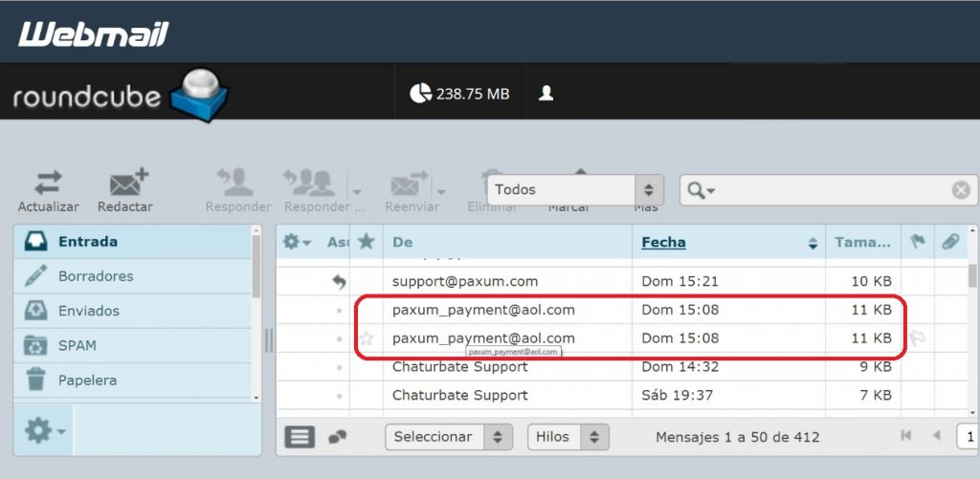
Task: Open the Hilos threads dropdown
Action: [x=568, y=437]
